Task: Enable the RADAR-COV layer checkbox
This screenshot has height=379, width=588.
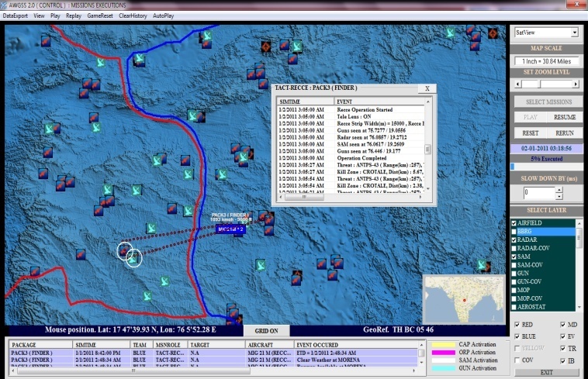Action: tap(514, 248)
